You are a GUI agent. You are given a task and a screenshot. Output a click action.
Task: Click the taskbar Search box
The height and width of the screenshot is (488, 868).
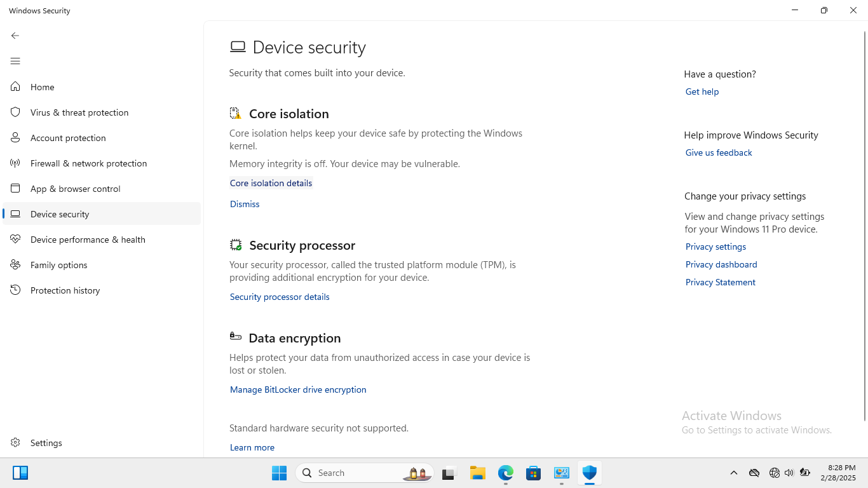356,473
